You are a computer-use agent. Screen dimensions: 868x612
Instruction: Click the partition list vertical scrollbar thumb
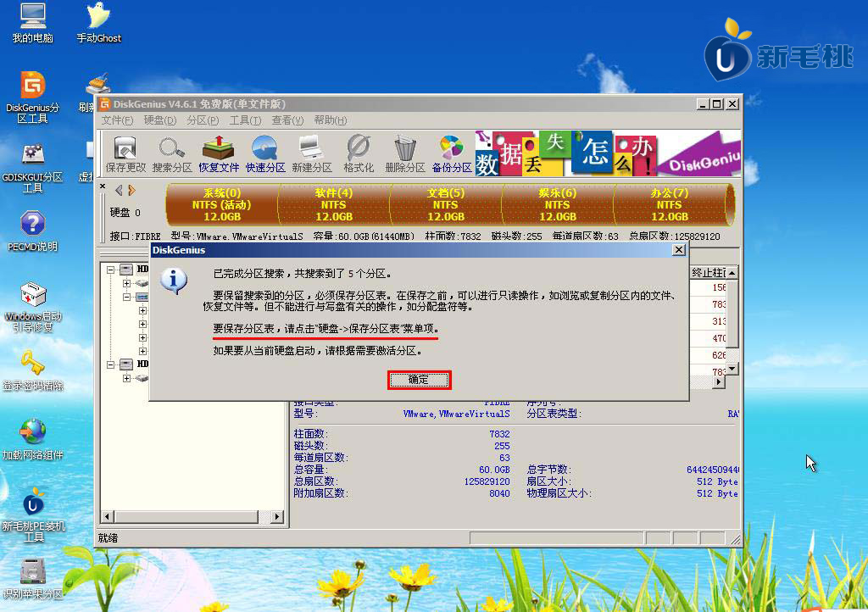click(732, 313)
